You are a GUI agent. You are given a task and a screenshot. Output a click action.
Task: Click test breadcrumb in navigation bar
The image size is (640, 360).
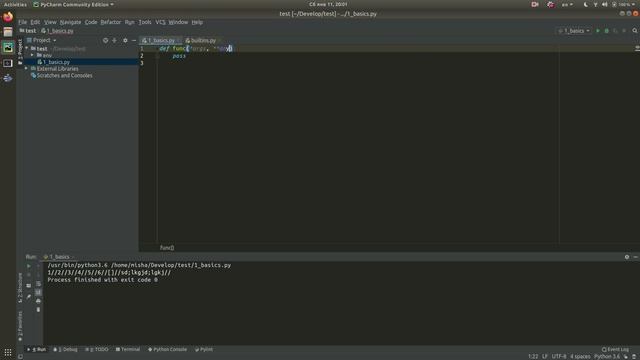tap(28, 31)
